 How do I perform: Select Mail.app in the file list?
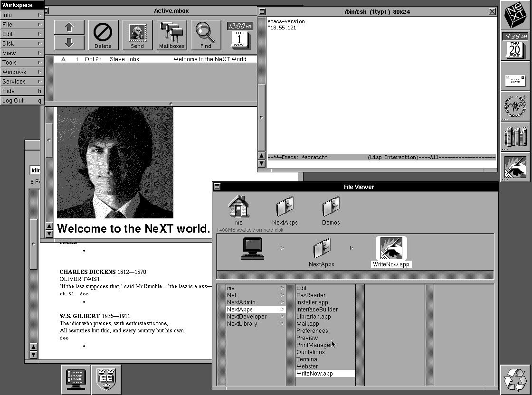[x=325, y=324]
